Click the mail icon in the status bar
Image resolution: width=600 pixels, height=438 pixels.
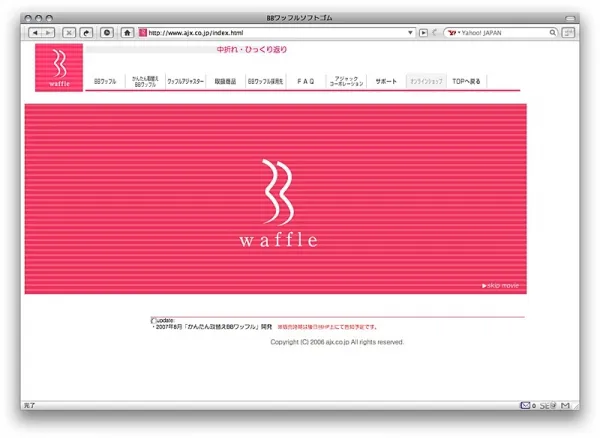pos(525,405)
